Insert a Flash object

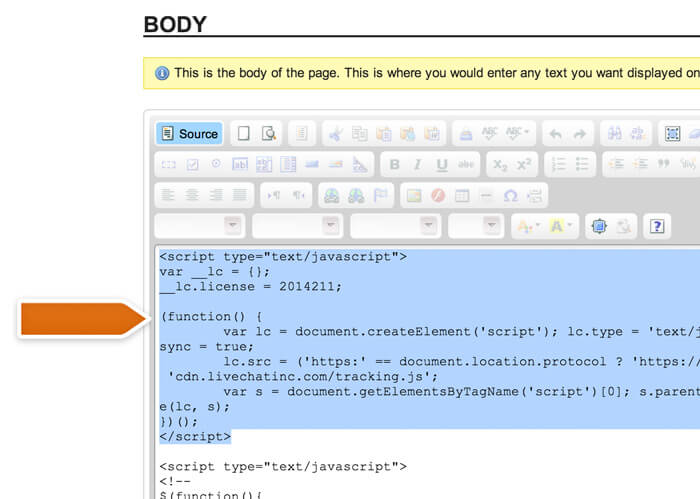[438, 195]
